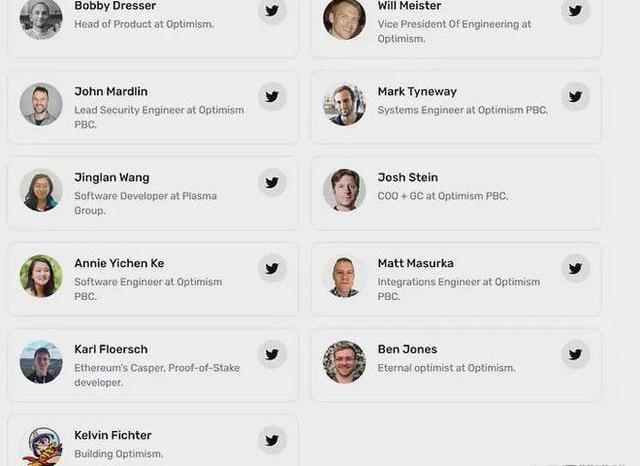640x466 pixels.
Task: Click the Ben Jones name text
Action: click(x=406, y=349)
